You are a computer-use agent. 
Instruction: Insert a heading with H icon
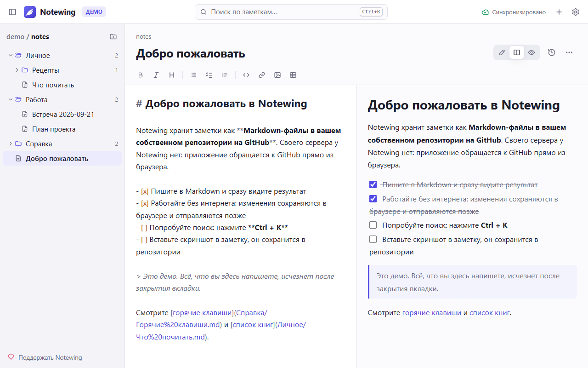(x=172, y=75)
